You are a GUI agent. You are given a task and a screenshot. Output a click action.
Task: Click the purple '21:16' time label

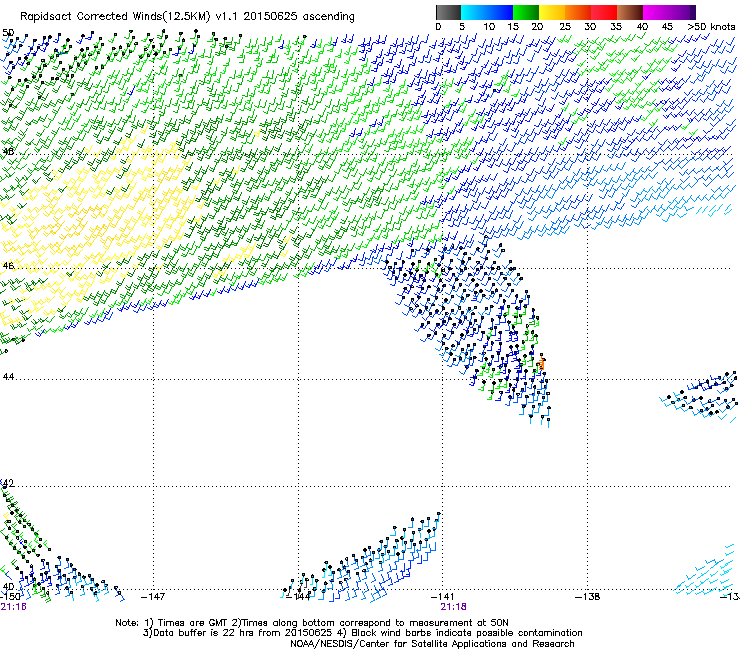pyautogui.click(x=13, y=607)
